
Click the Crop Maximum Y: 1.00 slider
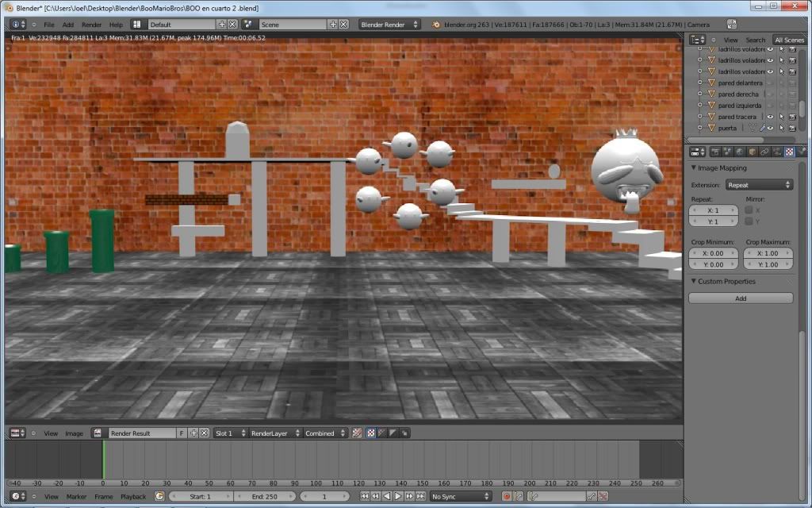coord(768,264)
